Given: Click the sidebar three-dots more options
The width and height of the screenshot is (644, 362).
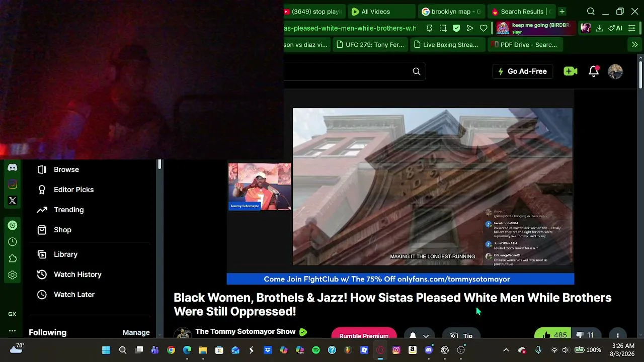Looking at the screenshot, I should click(x=12, y=330).
